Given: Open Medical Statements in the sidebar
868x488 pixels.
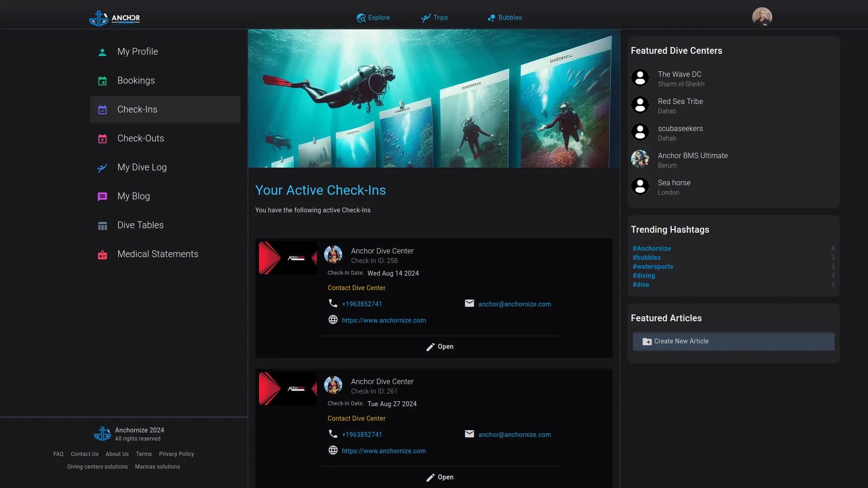Looking at the screenshot, I should point(158,254).
